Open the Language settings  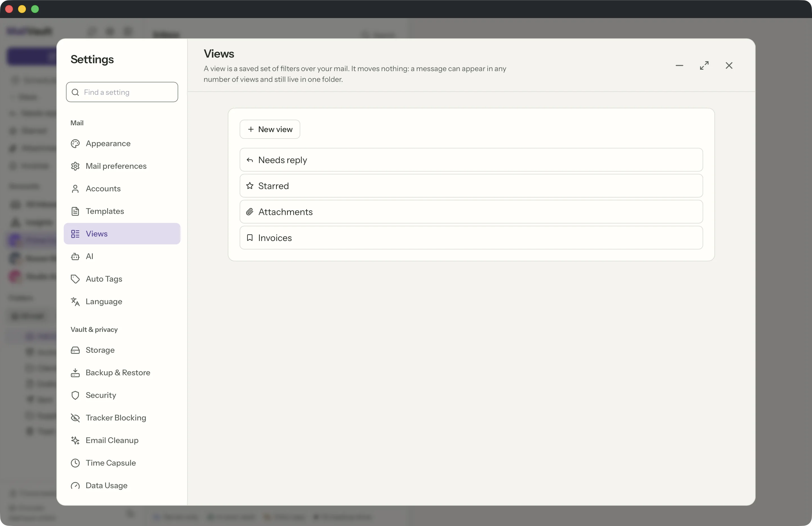122,301
